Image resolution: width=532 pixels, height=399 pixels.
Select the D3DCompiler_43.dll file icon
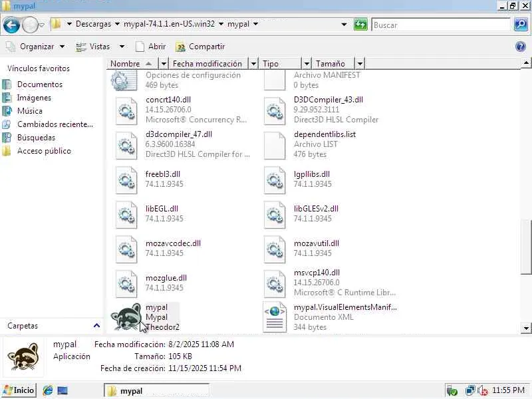(275, 110)
